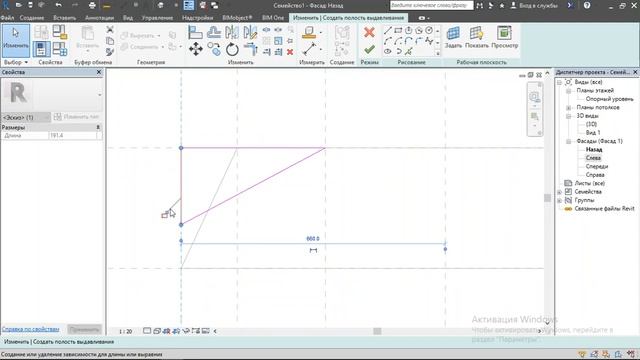Select the Rotate tool in Изменить panel

[232, 49]
